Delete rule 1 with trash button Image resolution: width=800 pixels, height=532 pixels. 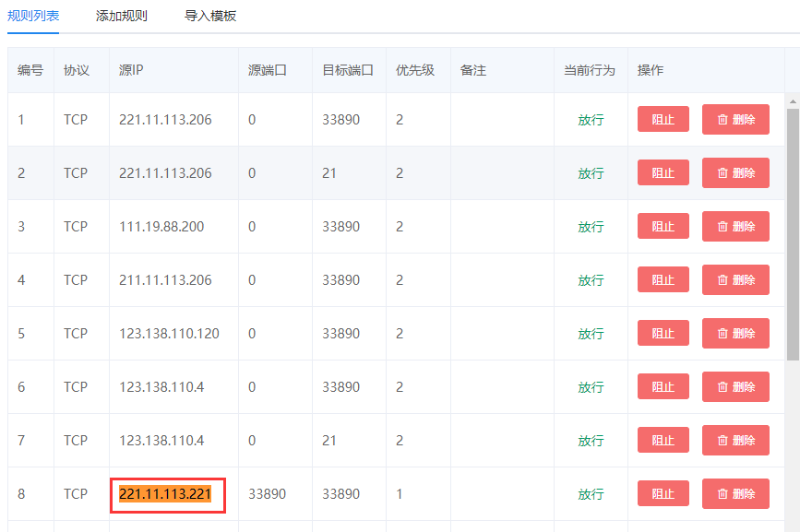735,120
